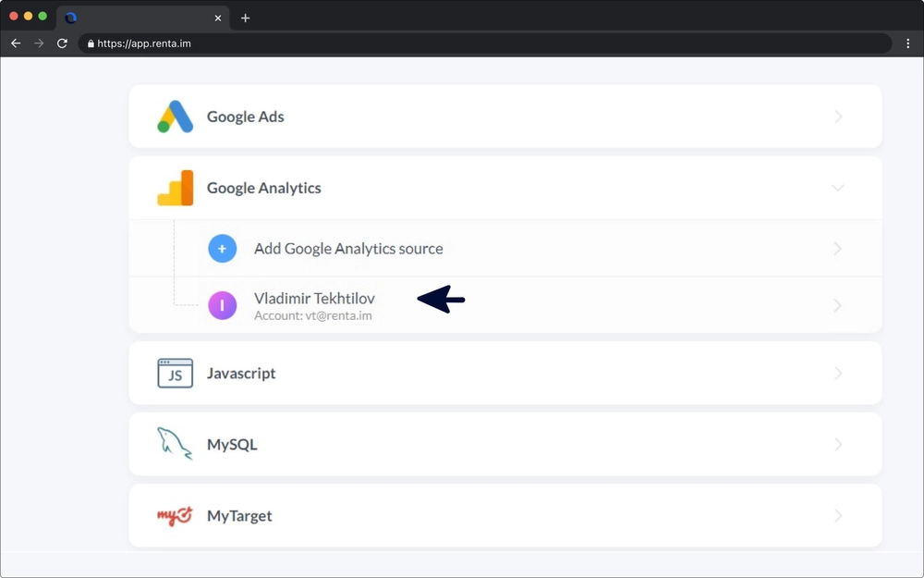Select the Vladimir Tekhtilov account name
Image resolution: width=924 pixels, height=578 pixels.
coord(314,299)
